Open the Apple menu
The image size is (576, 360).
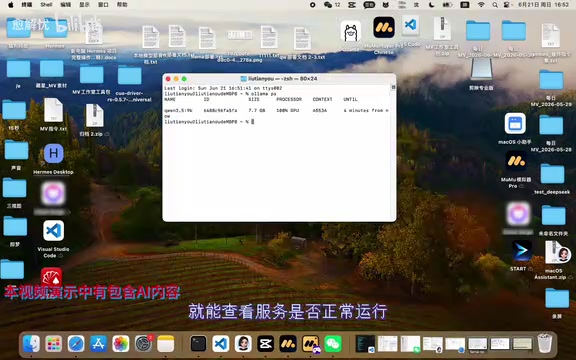point(11,4)
